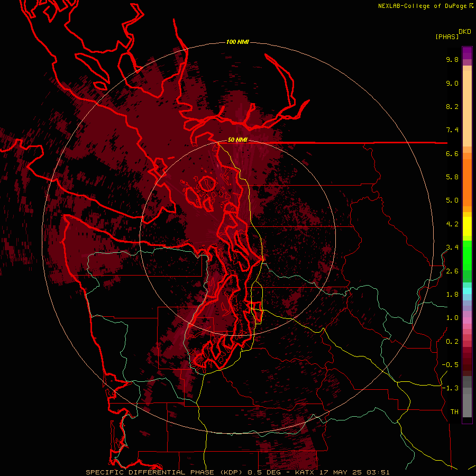The width and height of the screenshot is (476, 476).
Task: Click the DKD label above the legend
Action: click(x=465, y=32)
